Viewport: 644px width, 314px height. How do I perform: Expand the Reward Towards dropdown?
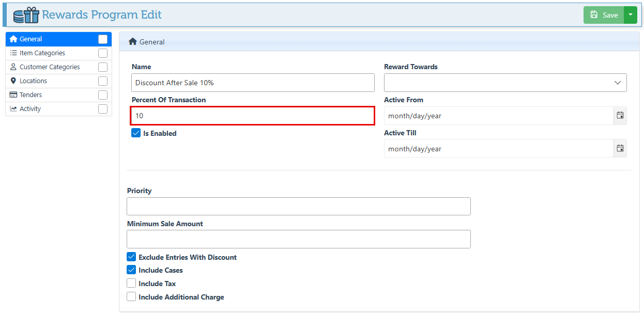[x=505, y=83]
